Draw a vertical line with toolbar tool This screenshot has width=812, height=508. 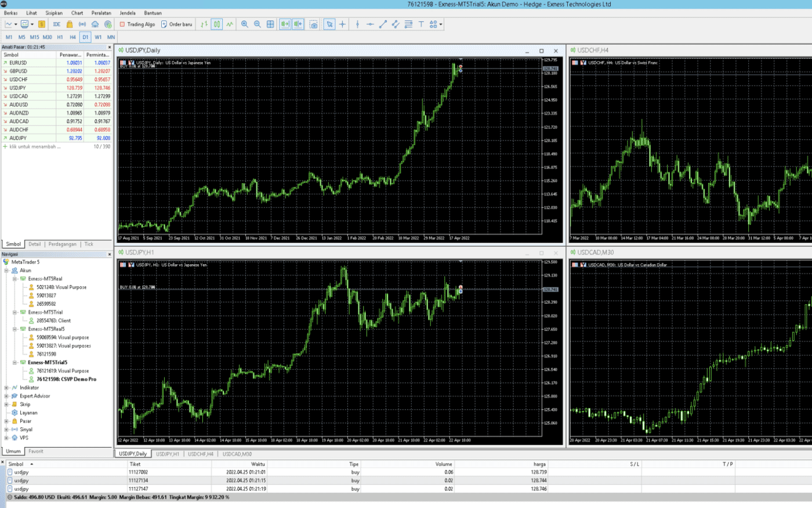tap(357, 24)
